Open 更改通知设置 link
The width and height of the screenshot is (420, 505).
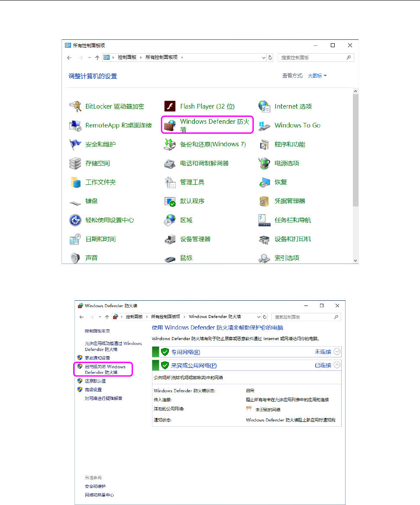[x=97, y=358]
